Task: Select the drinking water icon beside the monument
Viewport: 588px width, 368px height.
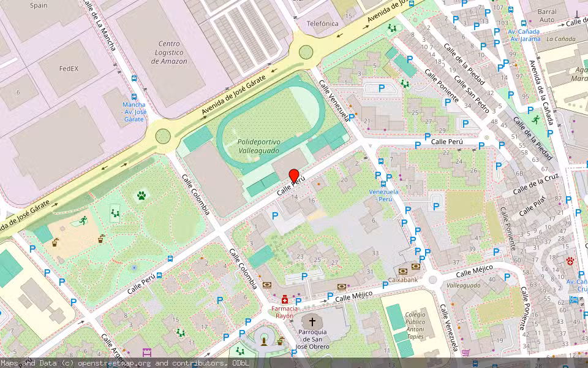Action: click(280, 340)
